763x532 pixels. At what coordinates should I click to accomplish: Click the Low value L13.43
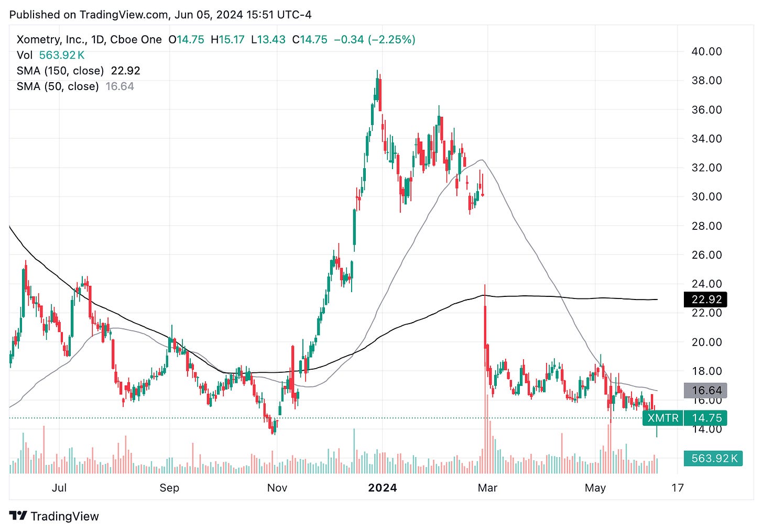[268, 40]
